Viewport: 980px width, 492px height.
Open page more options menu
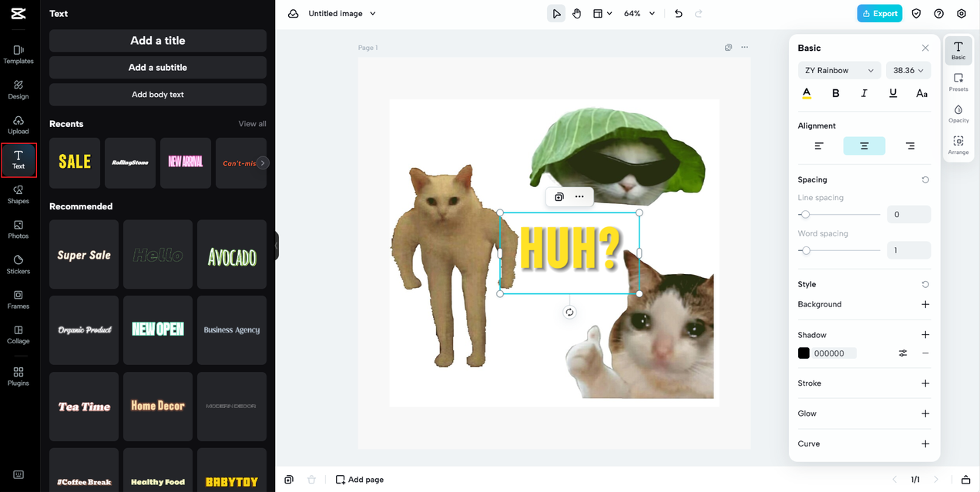744,48
